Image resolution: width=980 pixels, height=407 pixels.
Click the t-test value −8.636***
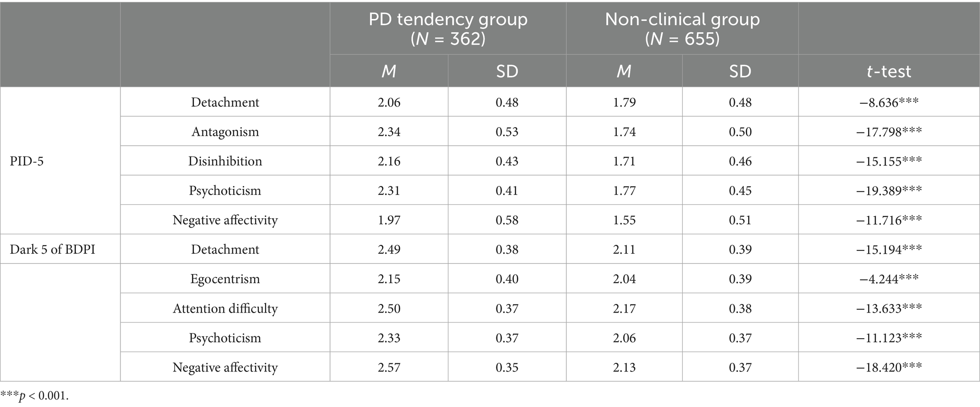click(888, 102)
